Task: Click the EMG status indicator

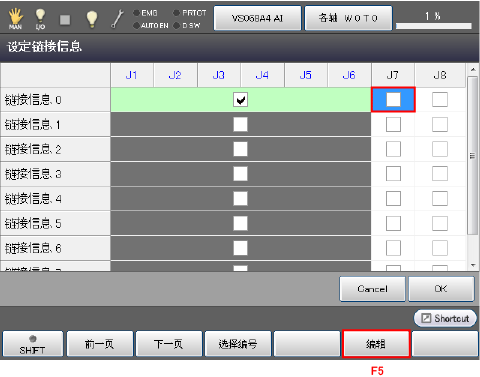Action: click(x=145, y=13)
